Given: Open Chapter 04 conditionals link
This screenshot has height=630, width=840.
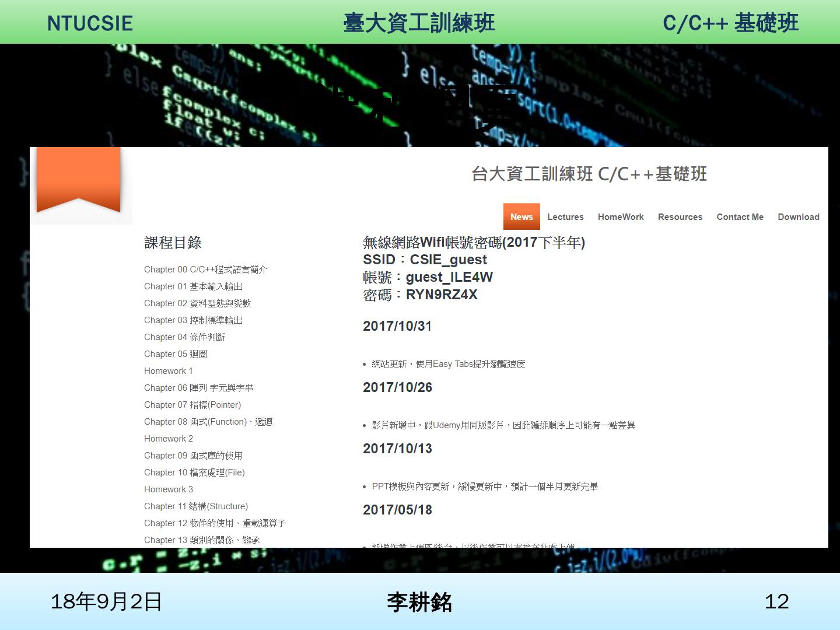Looking at the screenshot, I should point(184,337).
